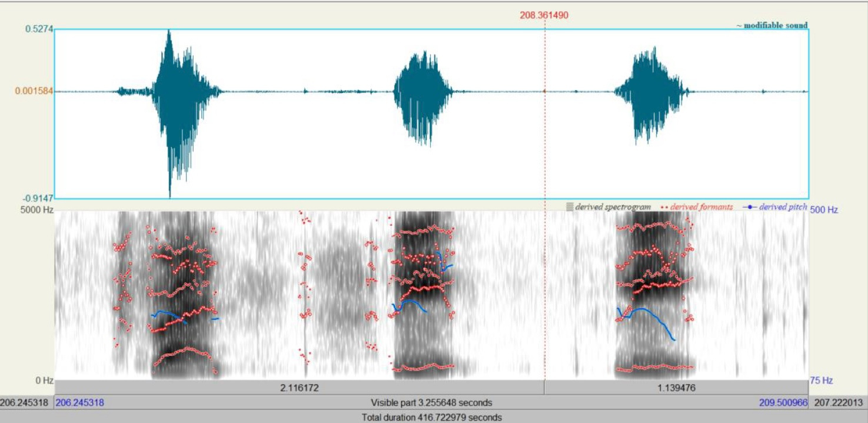
Task: Click the red cursor time label 208.361490
Action: coord(544,15)
